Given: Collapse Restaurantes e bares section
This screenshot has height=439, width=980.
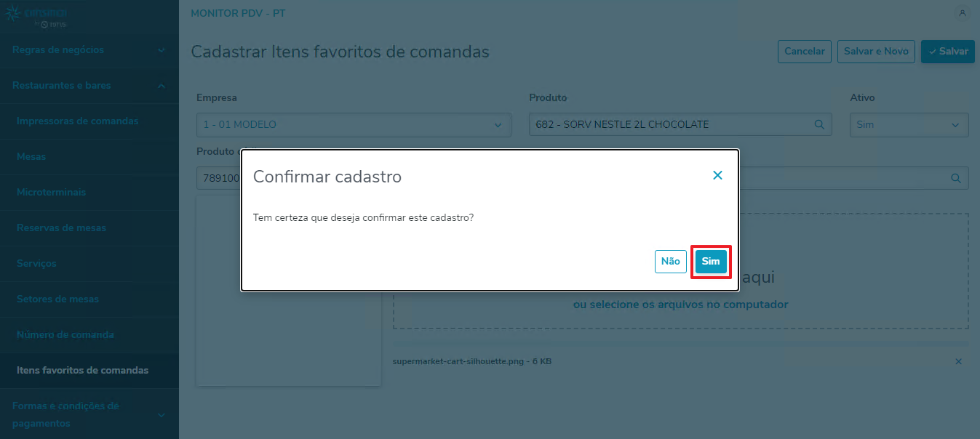Looking at the screenshot, I should [x=89, y=86].
